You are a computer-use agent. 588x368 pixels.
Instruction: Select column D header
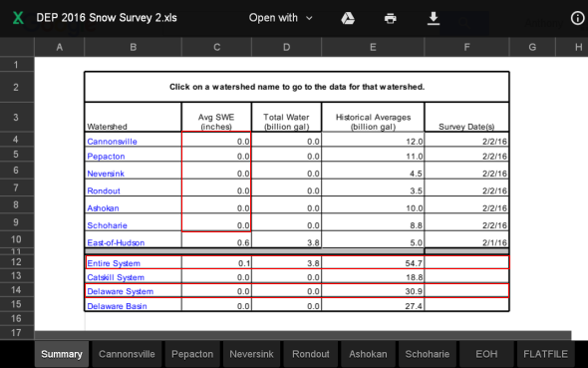click(286, 47)
